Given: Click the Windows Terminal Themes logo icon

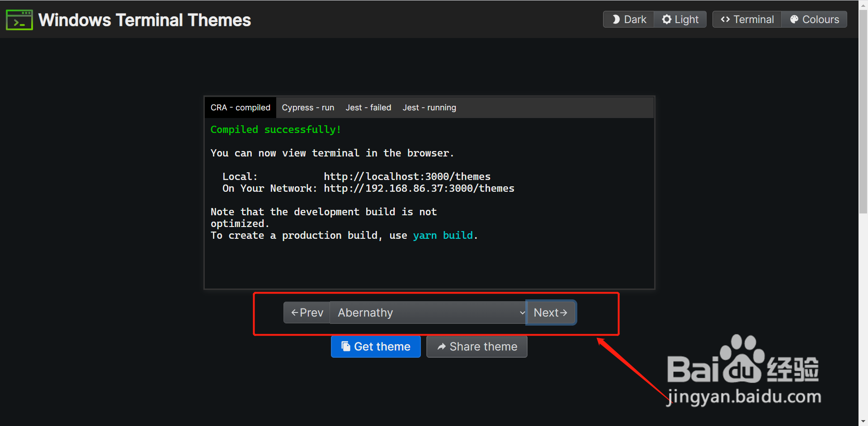Looking at the screenshot, I should click(x=19, y=19).
